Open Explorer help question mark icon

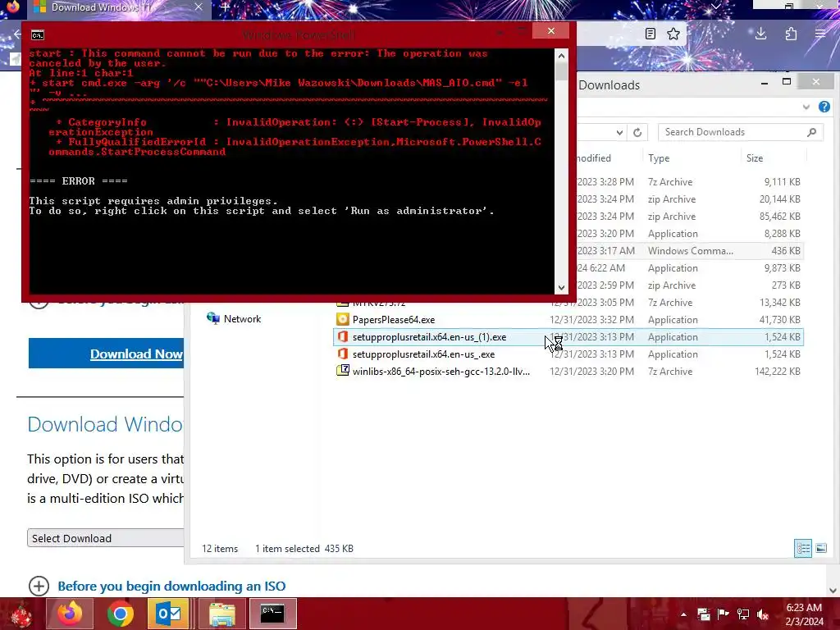824,107
